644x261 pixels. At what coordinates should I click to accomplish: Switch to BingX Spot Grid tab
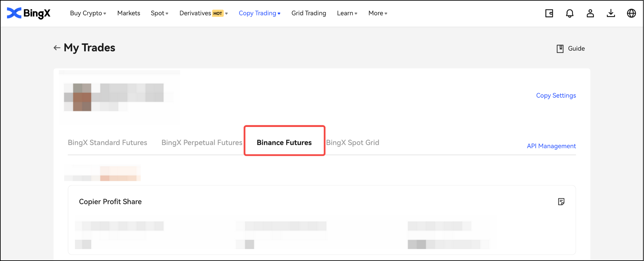[x=353, y=142]
